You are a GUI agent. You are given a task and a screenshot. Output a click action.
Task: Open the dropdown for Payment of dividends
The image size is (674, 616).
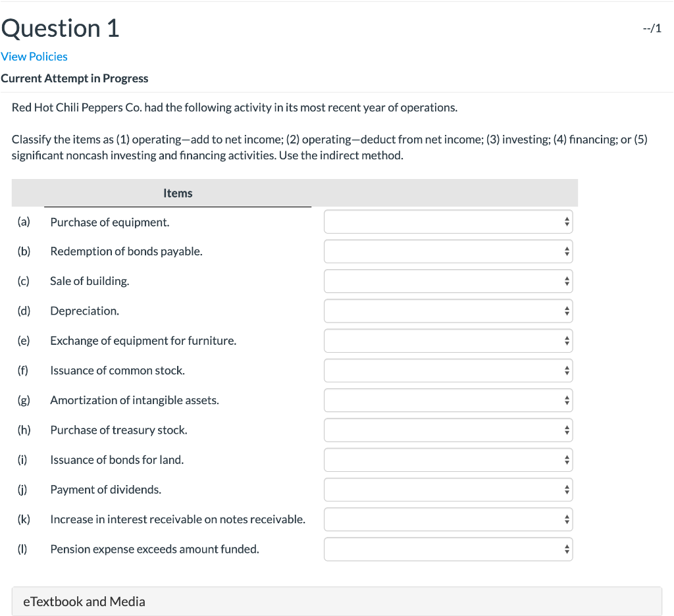coord(448,489)
